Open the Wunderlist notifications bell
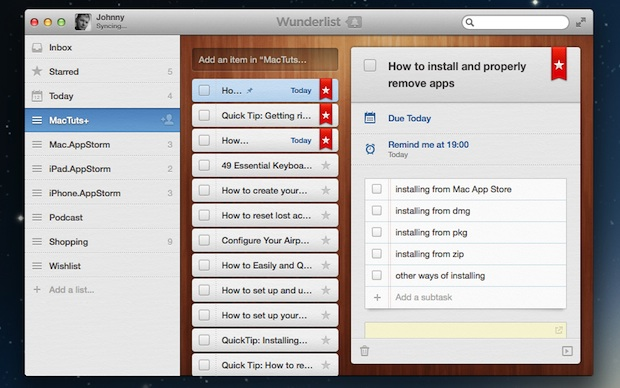The width and height of the screenshot is (620, 388). point(354,22)
